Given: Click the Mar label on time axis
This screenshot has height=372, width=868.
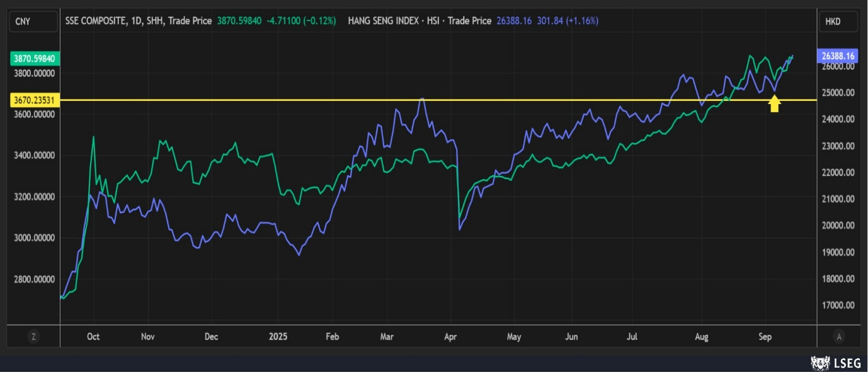Looking at the screenshot, I should (x=387, y=337).
